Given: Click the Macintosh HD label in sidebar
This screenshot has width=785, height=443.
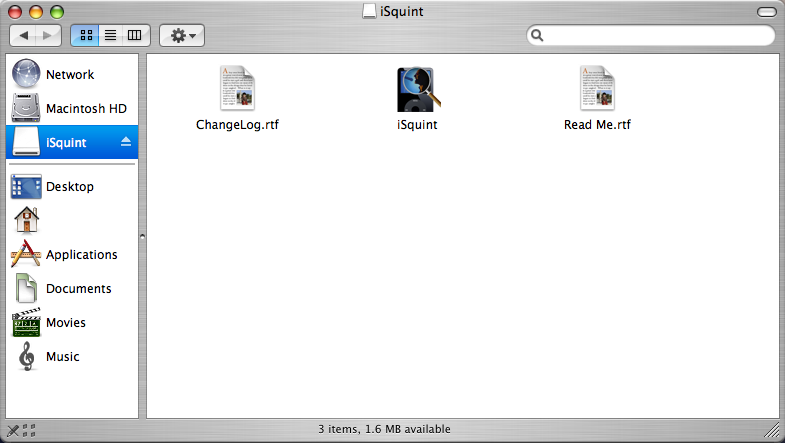Looking at the screenshot, I should (x=86, y=109).
